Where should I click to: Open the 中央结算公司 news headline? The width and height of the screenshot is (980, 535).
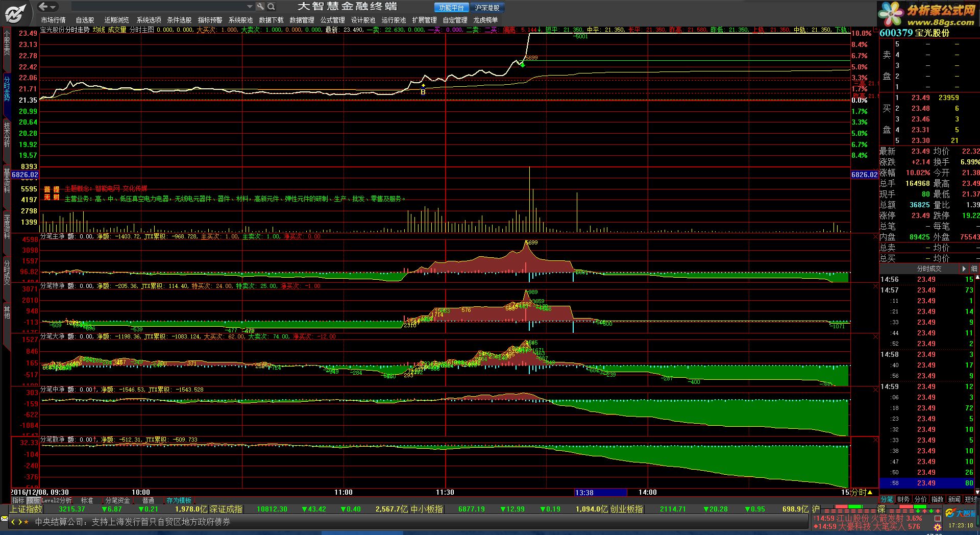(133, 522)
